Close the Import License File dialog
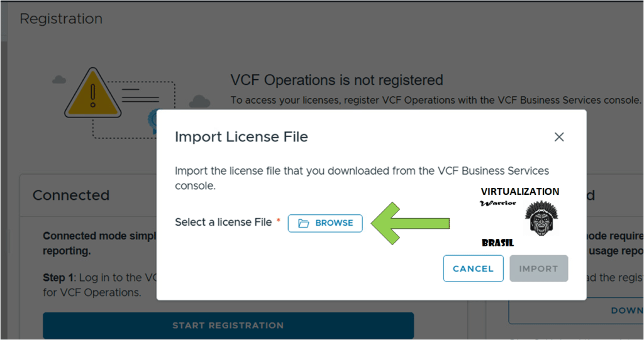The image size is (644, 340). (x=558, y=137)
